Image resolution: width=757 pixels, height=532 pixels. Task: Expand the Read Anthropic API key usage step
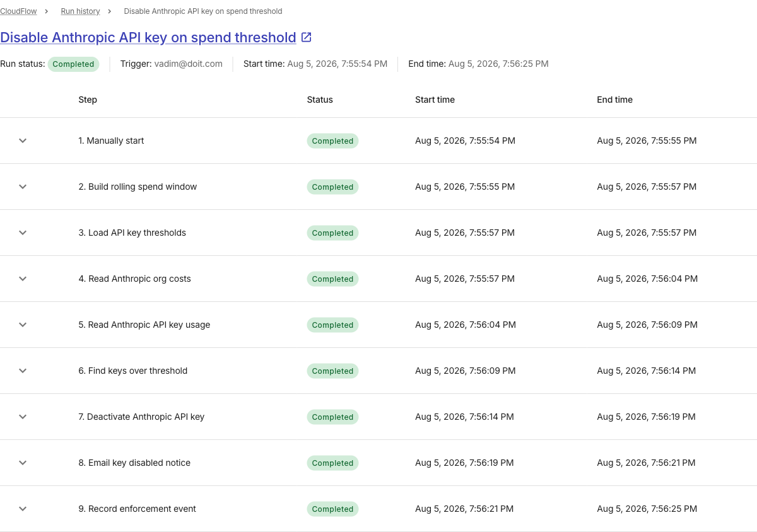[23, 325]
